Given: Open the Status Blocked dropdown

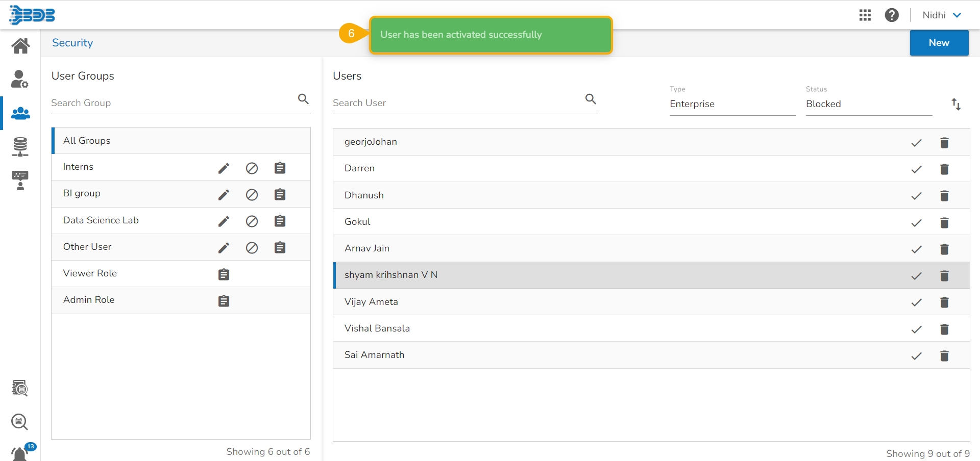Looking at the screenshot, I should click(x=868, y=104).
